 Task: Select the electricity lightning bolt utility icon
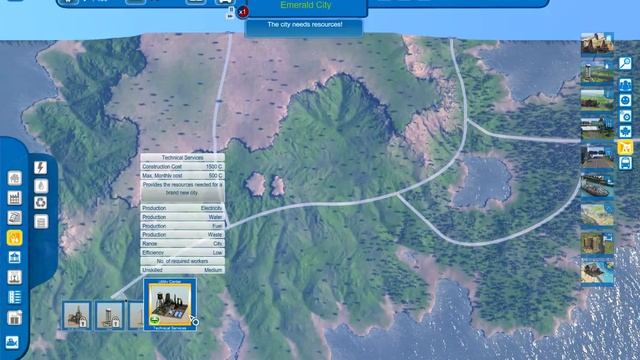coord(40,167)
